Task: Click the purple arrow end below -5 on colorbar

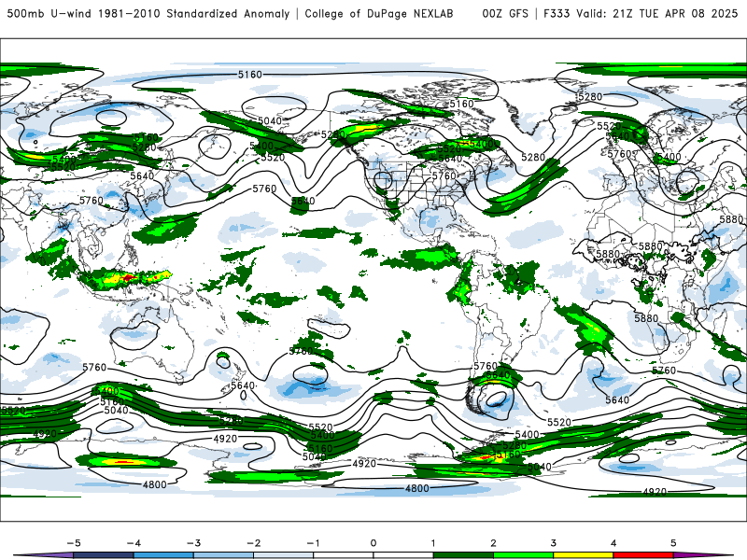Action: coord(44,555)
